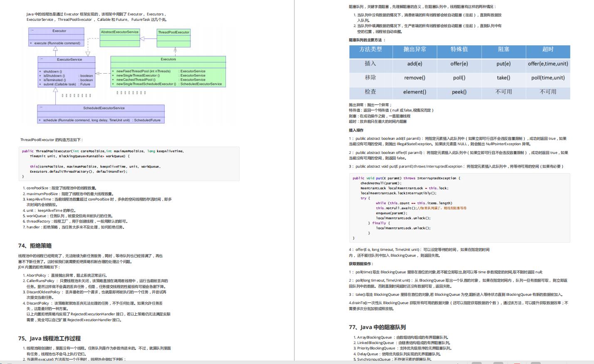Click the "阻塞队列的主要方法：" subheading

(367, 40)
